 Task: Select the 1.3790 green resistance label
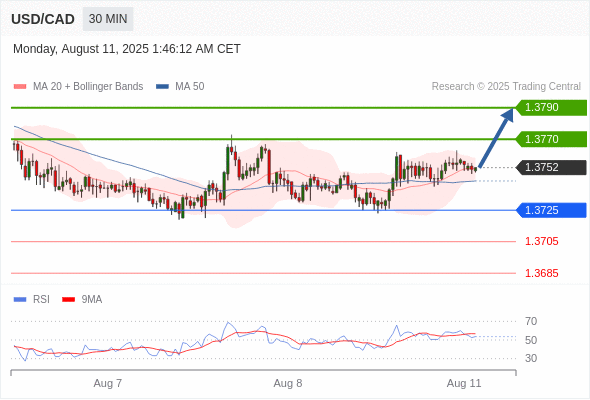(x=551, y=107)
